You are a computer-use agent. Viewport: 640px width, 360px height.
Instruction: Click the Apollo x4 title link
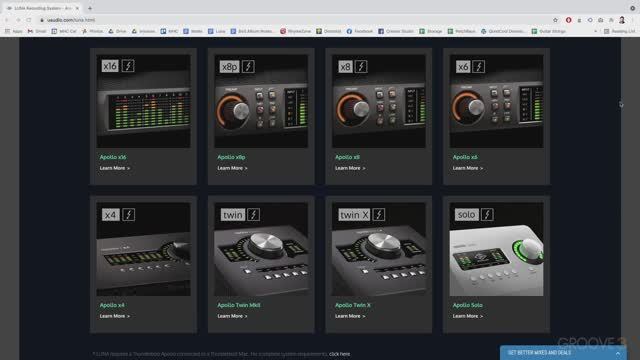click(112, 305)
